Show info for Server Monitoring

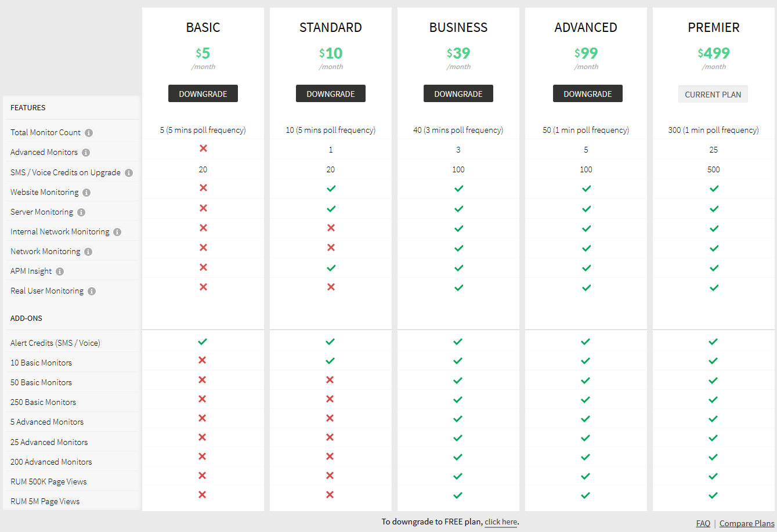[81, 212]
